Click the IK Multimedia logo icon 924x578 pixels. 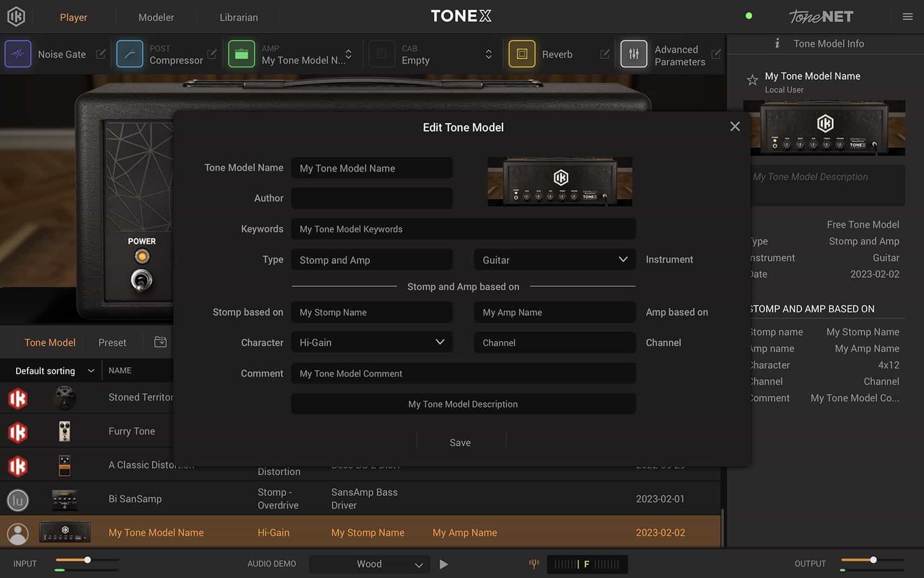(16, 17)
